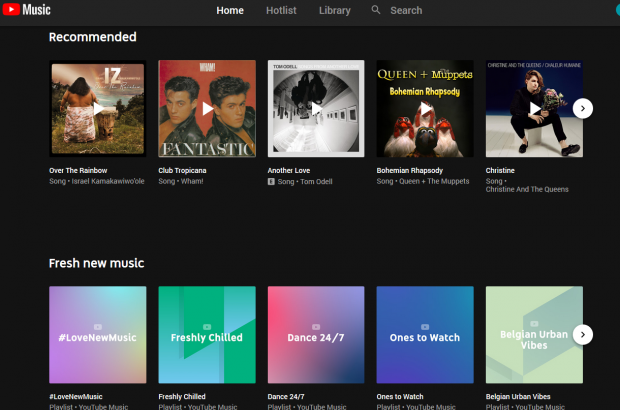The image size is (620, 410).
Task: Click the Search magnifier icon
Action: pyautogui.click(x=376, y=10)
